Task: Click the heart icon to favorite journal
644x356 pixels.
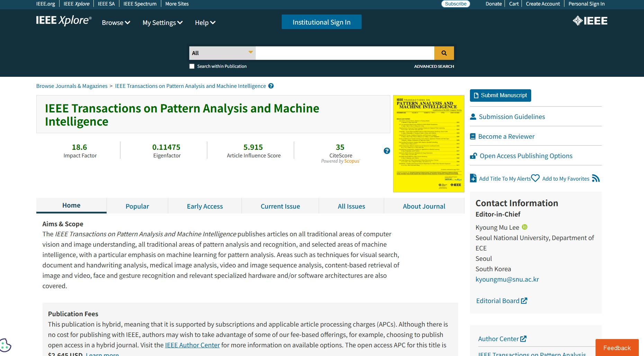Action: [x=535, y=178]
